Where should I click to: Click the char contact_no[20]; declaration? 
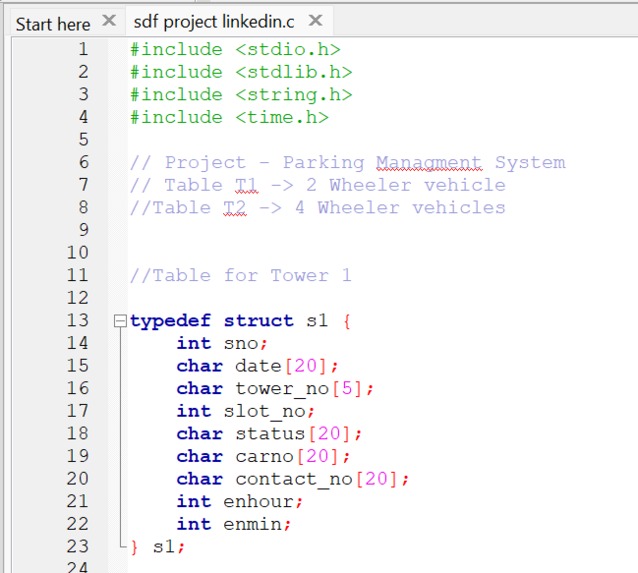pos(293,479)
